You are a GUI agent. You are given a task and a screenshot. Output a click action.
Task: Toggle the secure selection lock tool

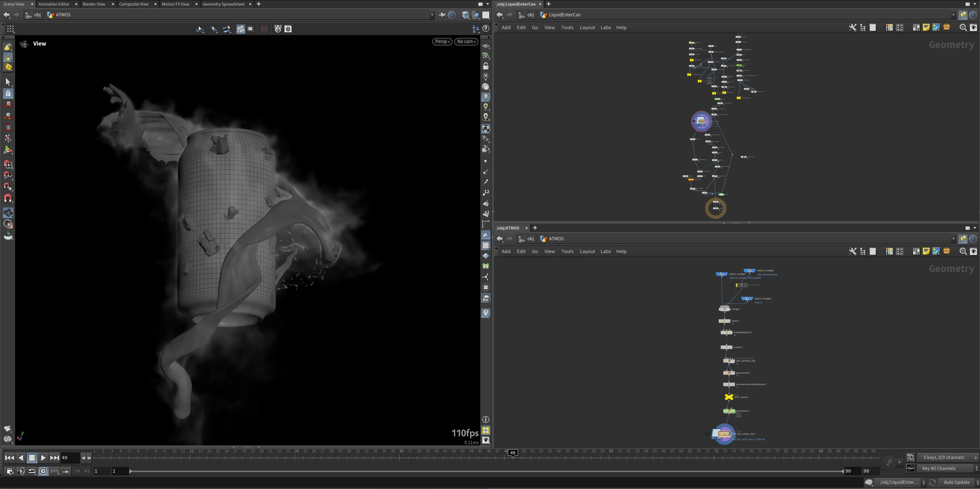point(8,93)
